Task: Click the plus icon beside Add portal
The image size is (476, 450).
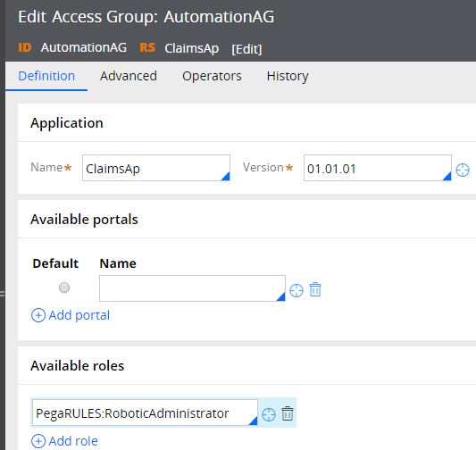Action: click(38, 315)
